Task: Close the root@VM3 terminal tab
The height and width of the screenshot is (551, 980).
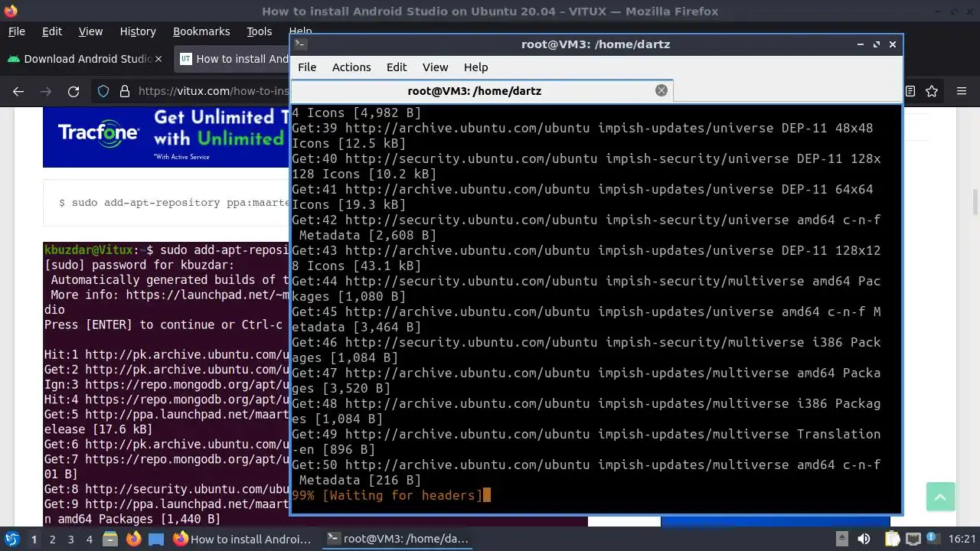Action: pos(661,90)
